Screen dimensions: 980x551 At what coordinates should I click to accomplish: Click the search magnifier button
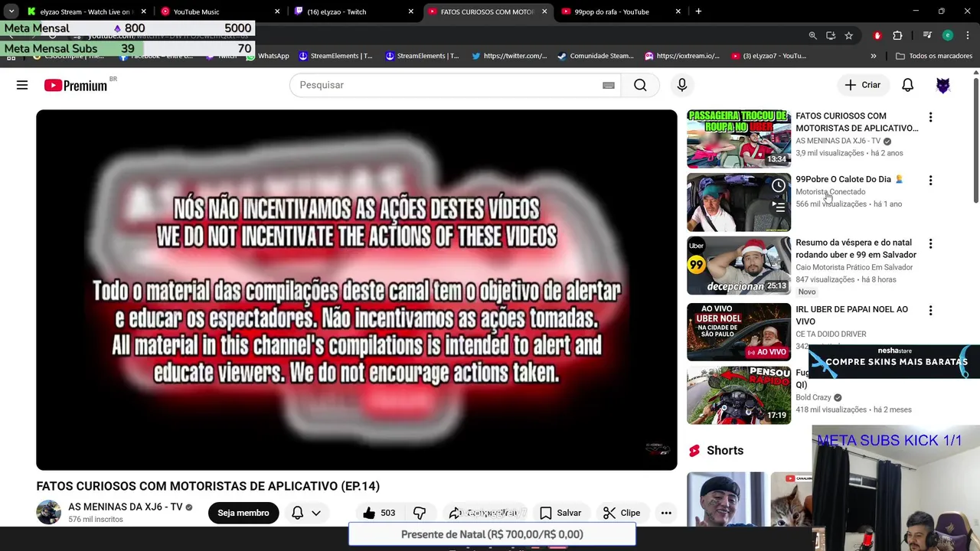click(640, 85)
